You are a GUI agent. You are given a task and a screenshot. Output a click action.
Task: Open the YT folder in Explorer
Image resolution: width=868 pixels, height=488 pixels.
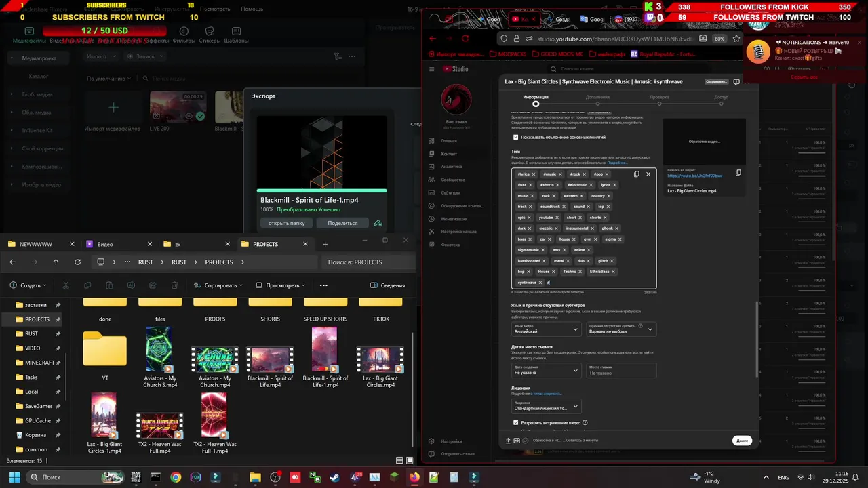tap(105, 356)
